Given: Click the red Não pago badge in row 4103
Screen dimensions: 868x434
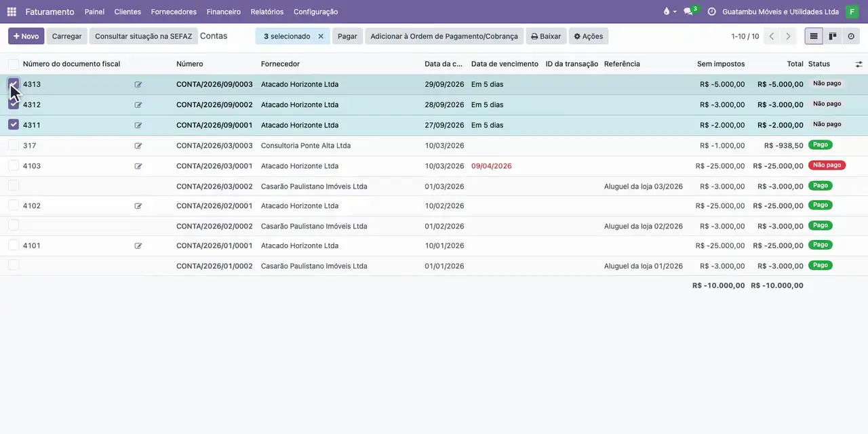Looking at the screenshot, I should point(827,165).
